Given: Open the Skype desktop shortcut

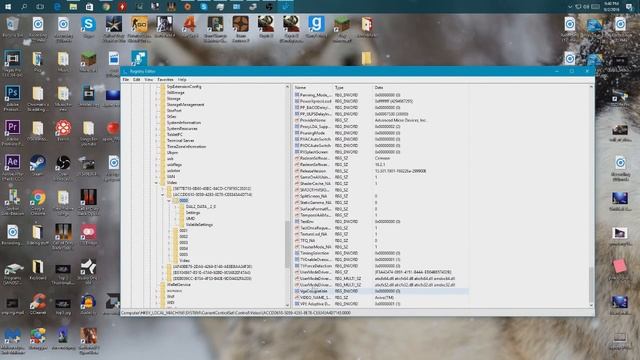Looking at the screenshot, I should click(88, 24).
